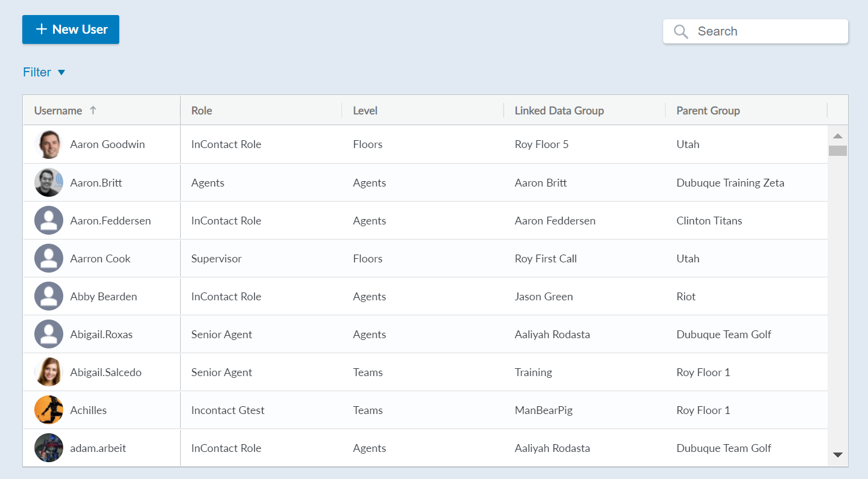Click Aaron Feddersen linked data group cell

(x=555, y=221)
